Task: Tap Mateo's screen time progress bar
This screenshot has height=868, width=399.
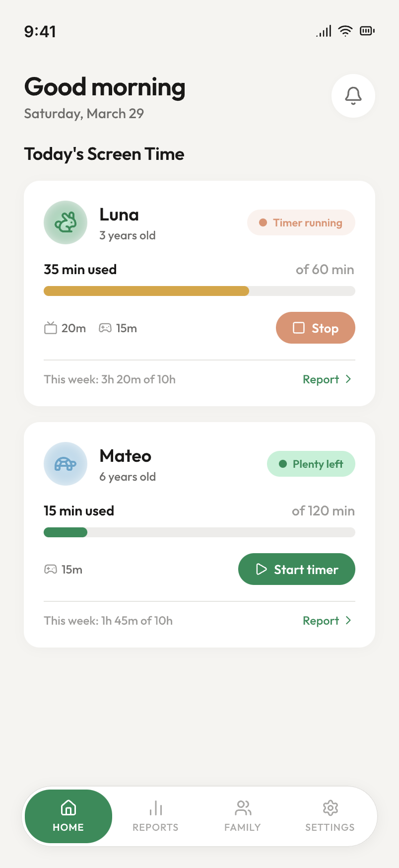Action: coord(199,532)
